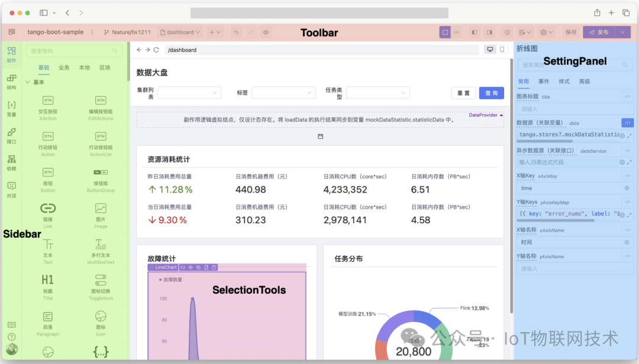Select the Icon 图标 component
The height and width of the screenshot is (364, 639).
101,324
